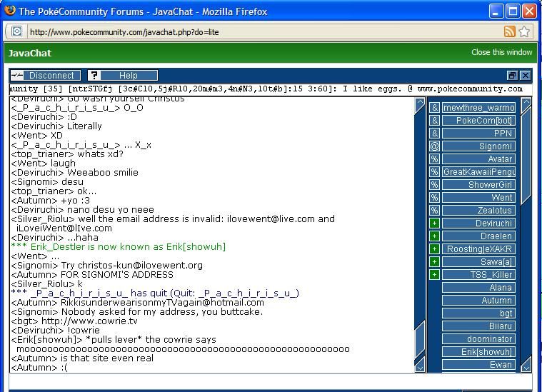542x392 pixels.
Task: Minimize the Firefox window
Action: click(496, 11)
